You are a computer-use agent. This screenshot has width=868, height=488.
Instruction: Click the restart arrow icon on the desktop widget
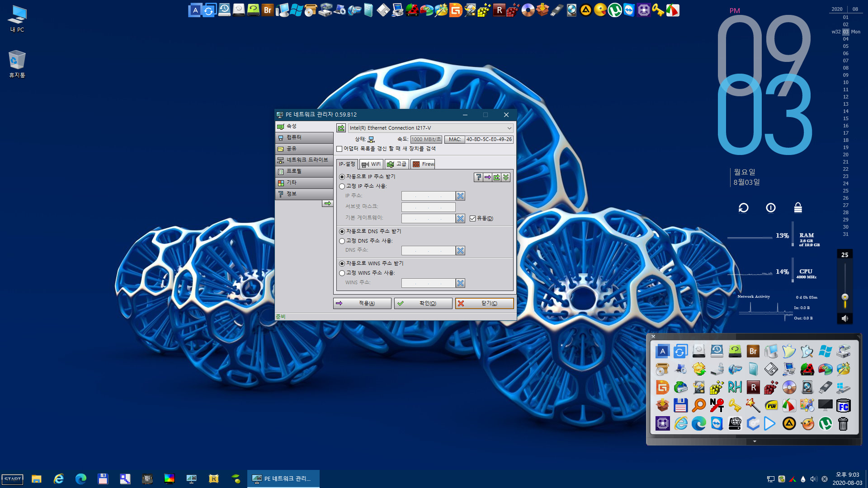(744, 208)
